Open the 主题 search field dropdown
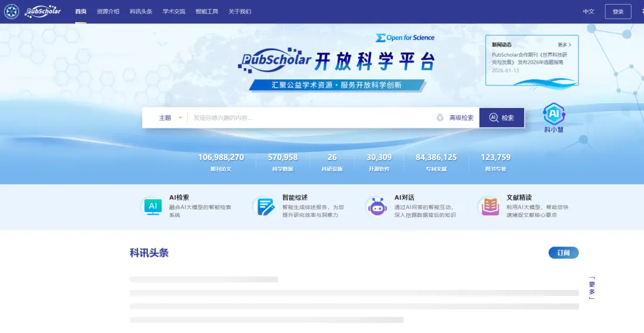644x333 pixels. click(170, 118)
